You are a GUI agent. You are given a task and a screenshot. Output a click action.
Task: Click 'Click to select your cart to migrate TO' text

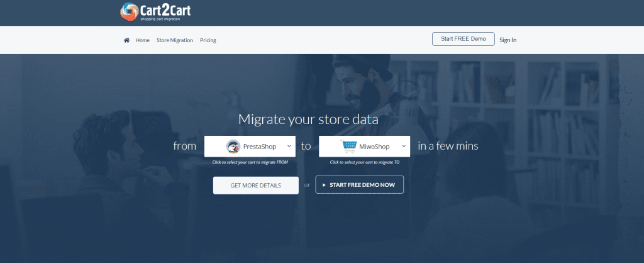(x=364, y=162)
